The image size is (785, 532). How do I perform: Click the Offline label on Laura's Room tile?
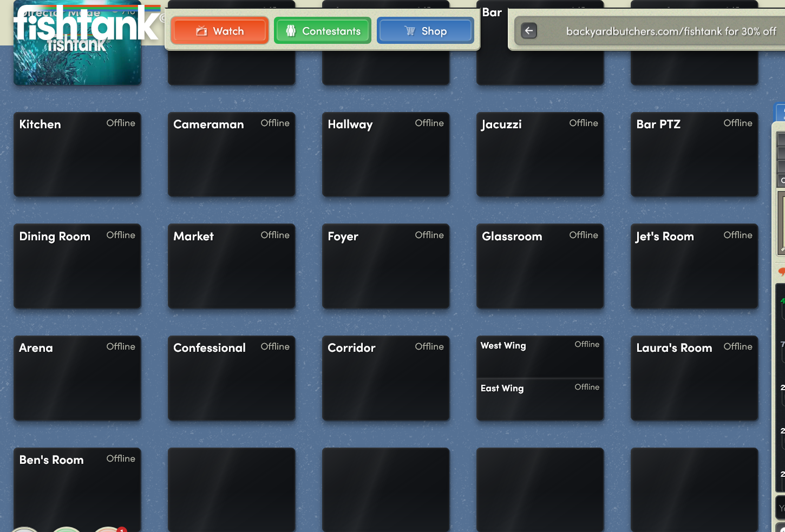(x=738, y=347)
